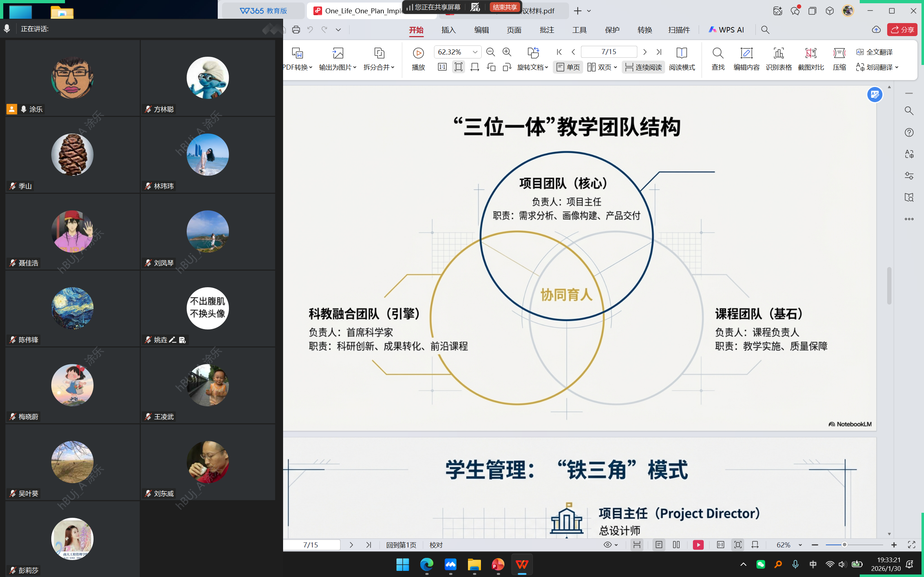This screenshot has height=577, width=924.
Task: Toggle the microphone in meeting panel
Action: tap(7, 29)
